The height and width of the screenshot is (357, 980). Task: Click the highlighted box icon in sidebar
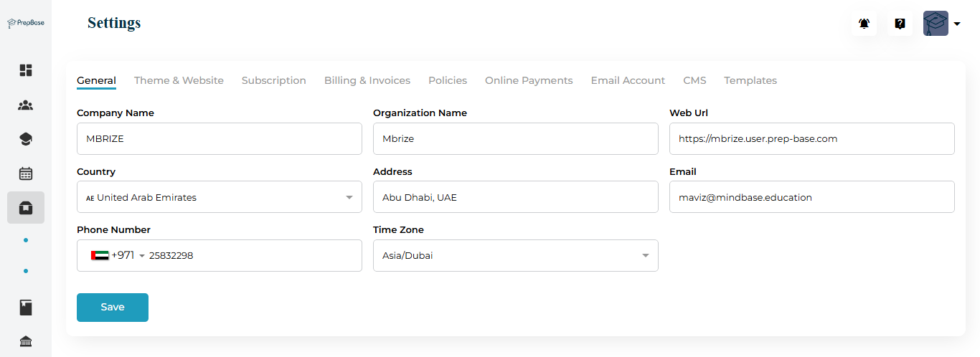click(26, 208)
